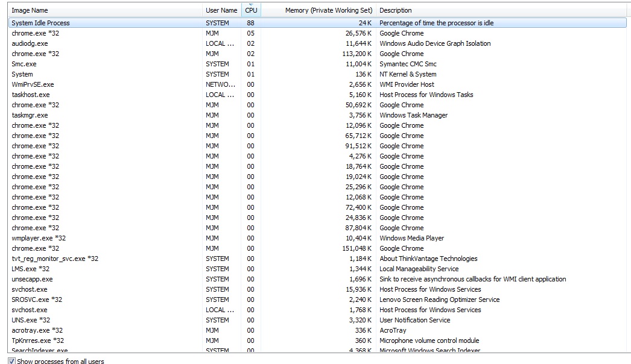The width and height of the screenshot is (631, 364).
Task: Click the 12,068 K memory value
Action: [358, 197]
